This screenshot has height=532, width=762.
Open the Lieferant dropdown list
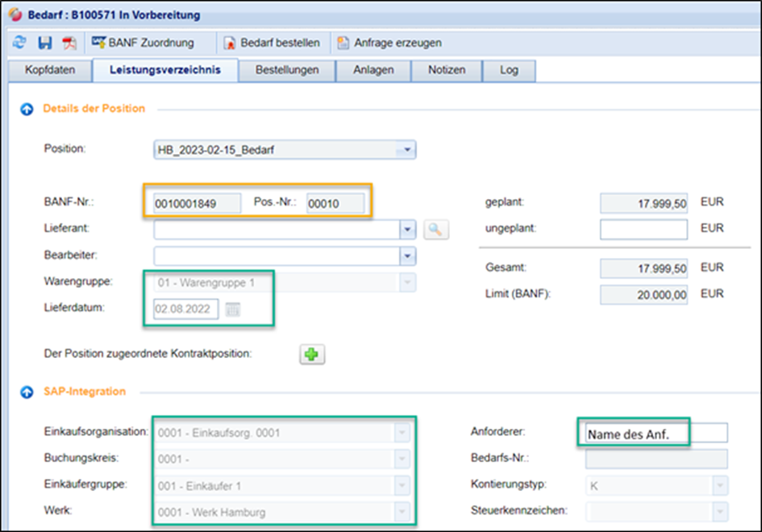[407, 230]
